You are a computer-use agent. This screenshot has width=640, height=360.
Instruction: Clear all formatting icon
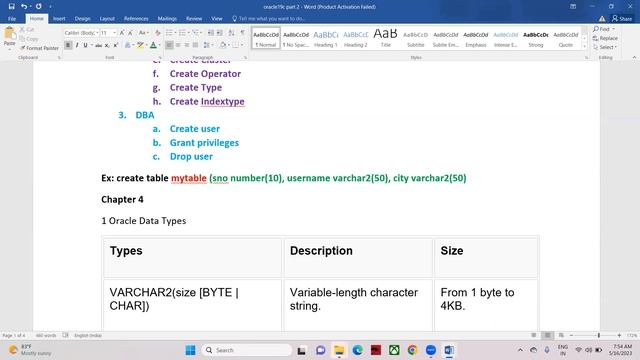[x=158, y=33]
